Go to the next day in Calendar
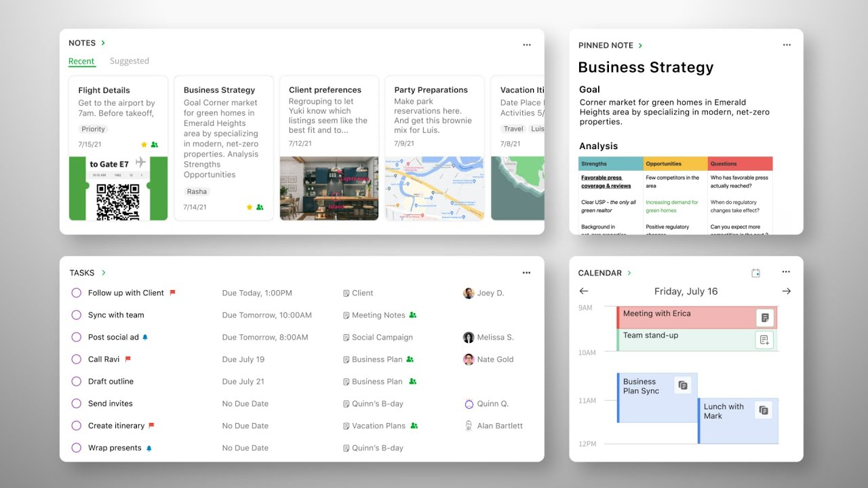 [786, 291]
